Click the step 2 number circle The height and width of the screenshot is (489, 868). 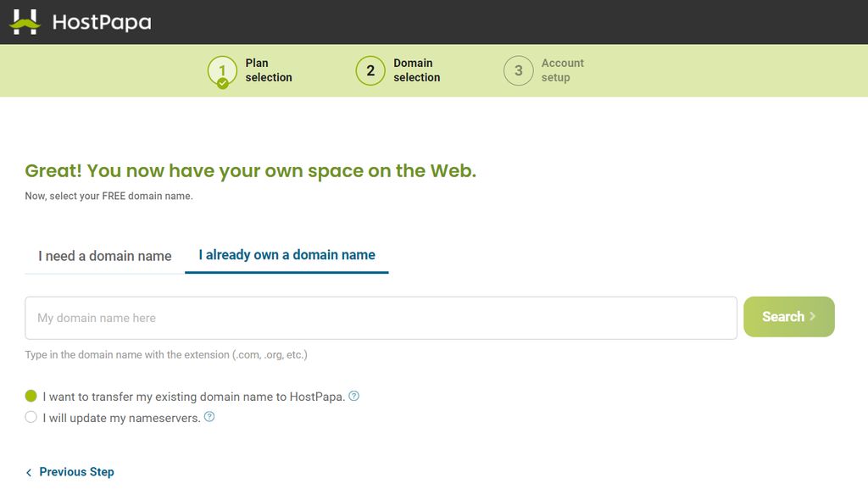[370, 71]
